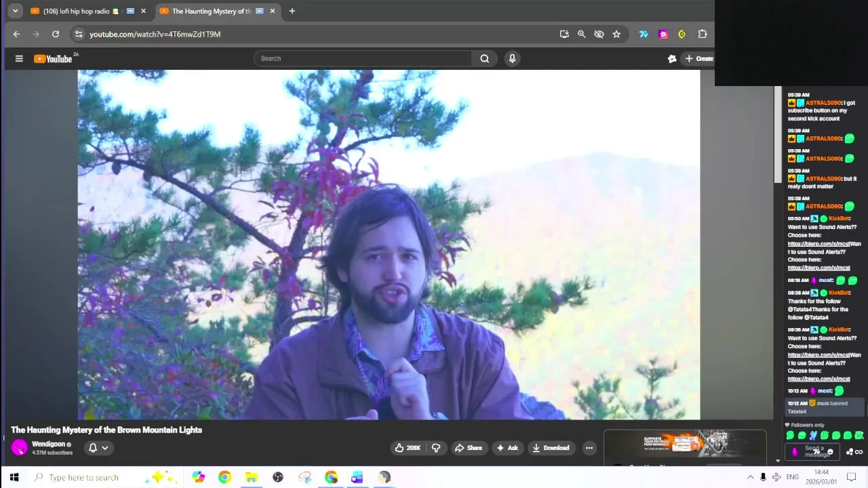Image resolution: width=868 pixels, height=488 pixels.
Task: Open the Wendigoon channel name link
Action: (x=48, y=445)
